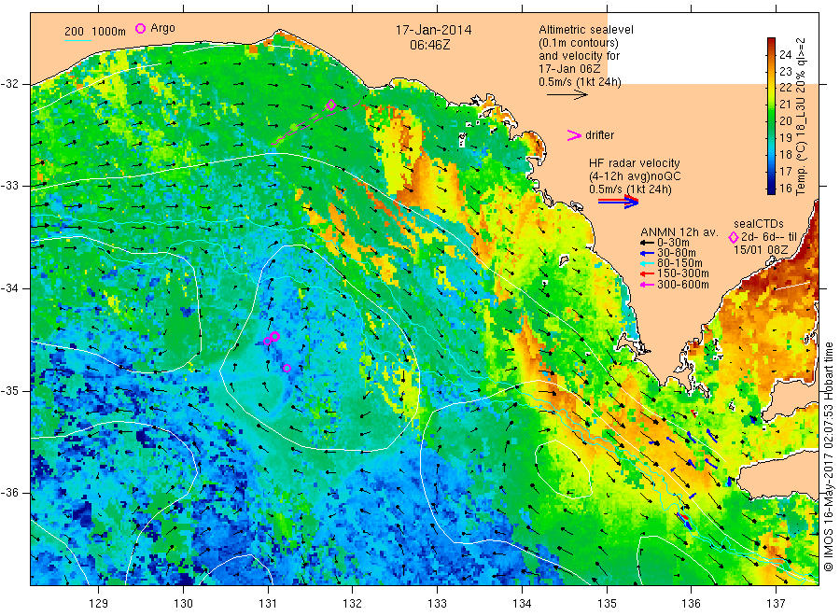Click the 137 longitude axis label

coord(776,604)
